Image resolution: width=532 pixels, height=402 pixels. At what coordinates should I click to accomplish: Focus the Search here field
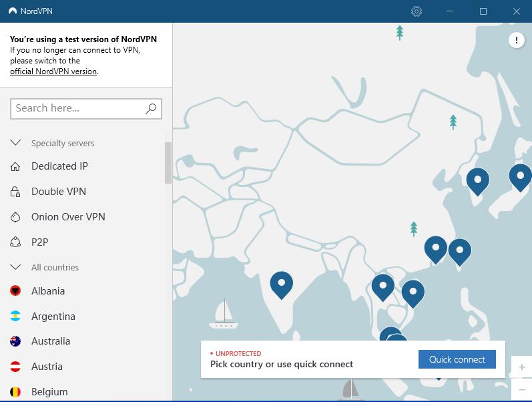coord(86,109)
